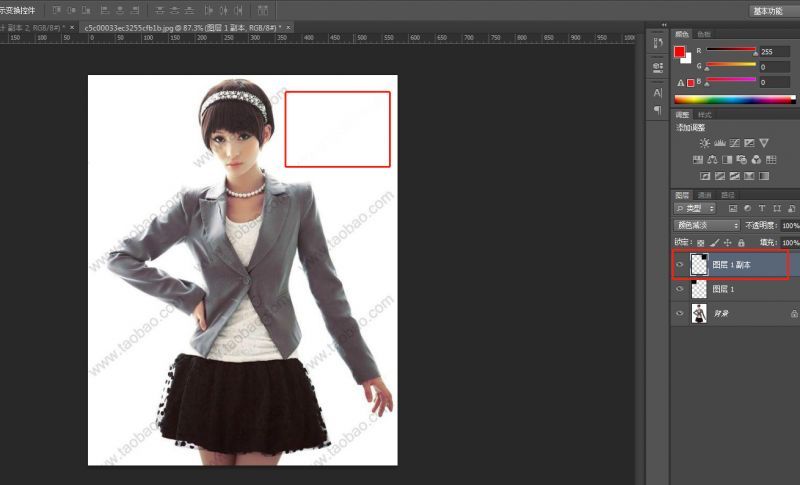Click the Color Balance scales icon
The image size is (800, 485).
(x=712, y=160)
